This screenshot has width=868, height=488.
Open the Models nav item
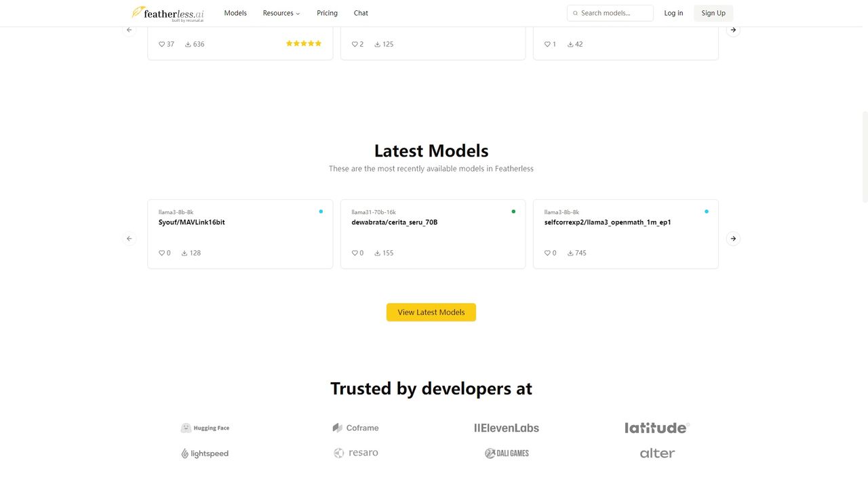pyautogui.click(x=235, y=13)
